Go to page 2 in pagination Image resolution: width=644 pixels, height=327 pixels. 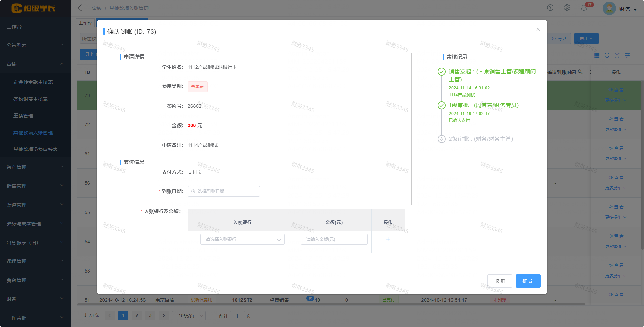(137, 315)
